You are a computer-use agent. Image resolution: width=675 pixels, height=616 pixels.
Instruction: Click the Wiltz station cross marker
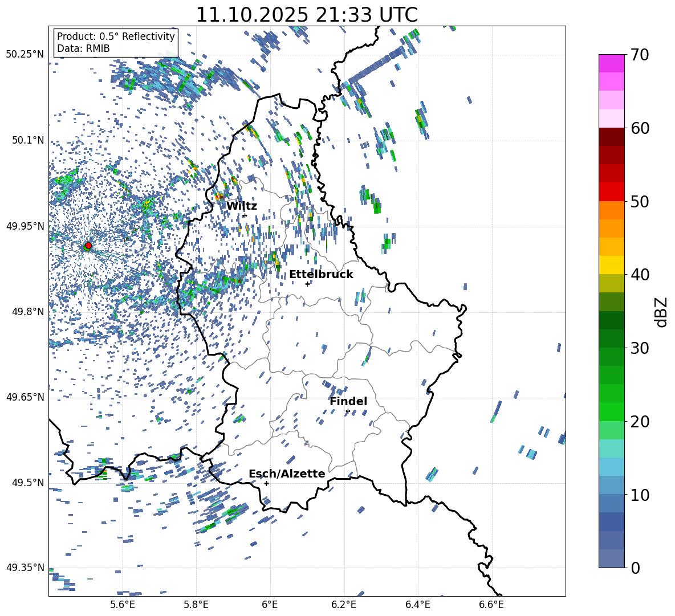point(245,215)
